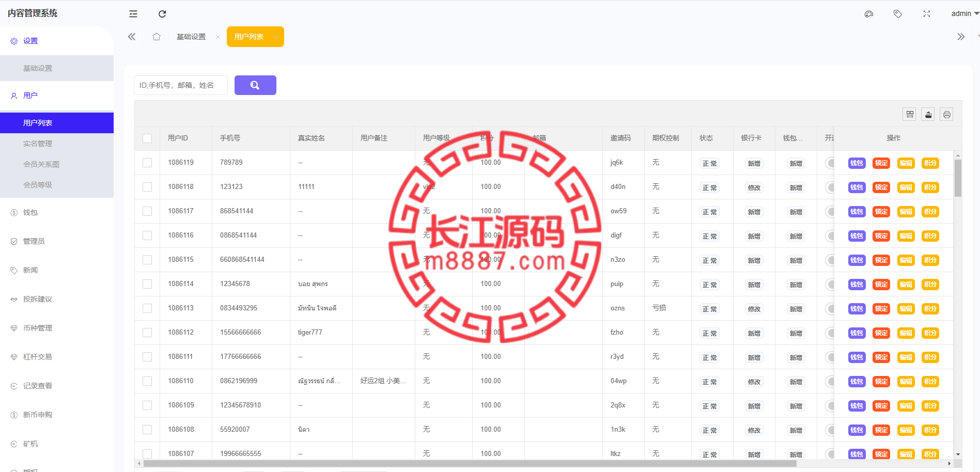Image resolution: width=980 pixels, height=472 pixels.
Task: Close the 用户列表 tab
Action: coord(275,37)
